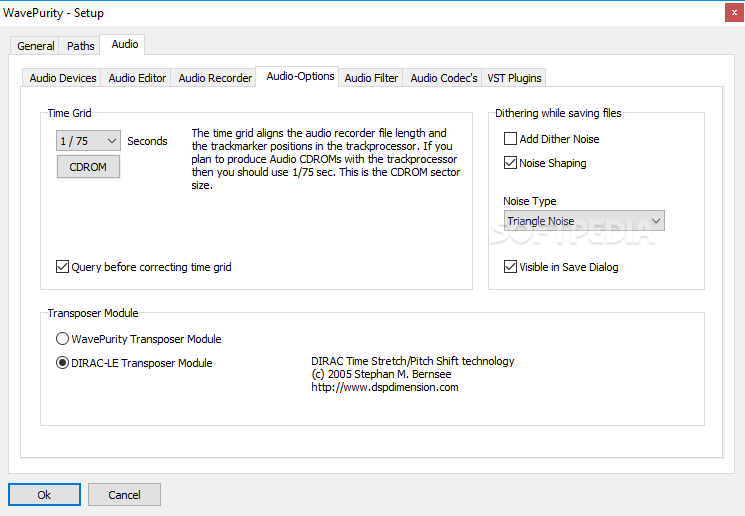Viewport: 745px width, 516px height.
Task: Open the Audio Recorder tab
Action: point(215,78)
